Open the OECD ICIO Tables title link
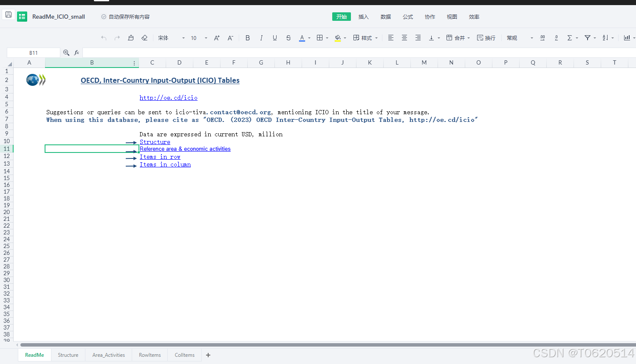The height and width of the screenshot is (364, 636). click(x=160, y=80)
